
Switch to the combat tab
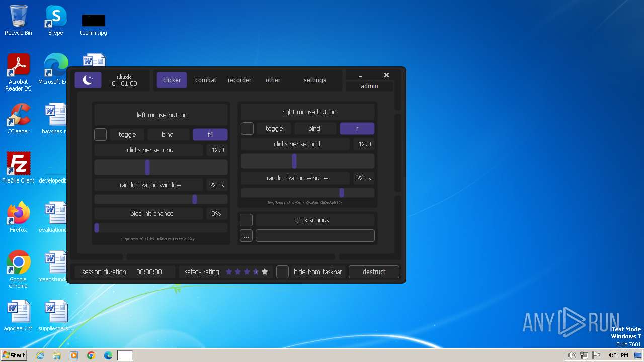pos(206,80)
